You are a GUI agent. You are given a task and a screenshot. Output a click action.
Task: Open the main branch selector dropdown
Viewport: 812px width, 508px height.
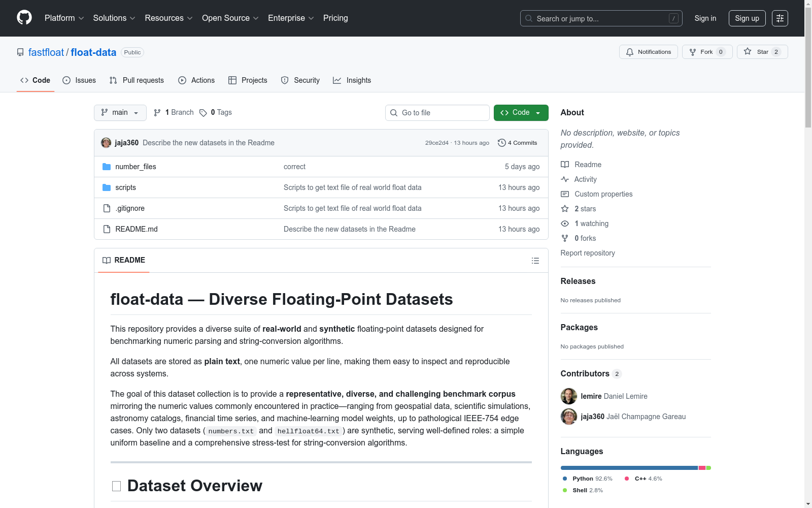pyautogui.click(x=120, y=113)
